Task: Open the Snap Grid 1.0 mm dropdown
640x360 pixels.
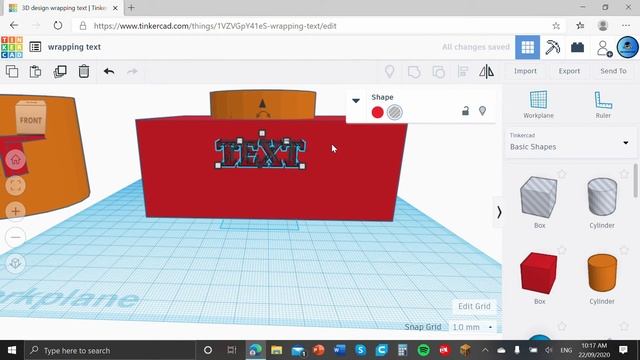Action: [x=472, y=327]
